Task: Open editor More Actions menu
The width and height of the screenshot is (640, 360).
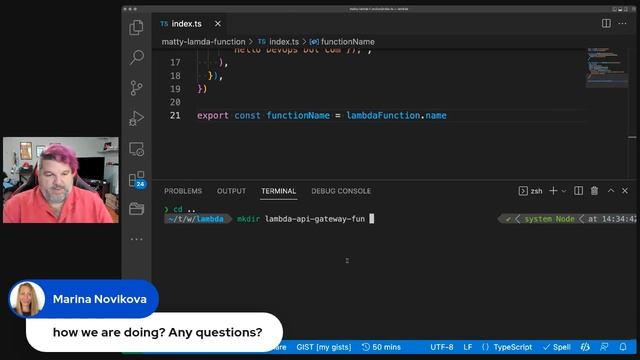Action: coord(622,23)
